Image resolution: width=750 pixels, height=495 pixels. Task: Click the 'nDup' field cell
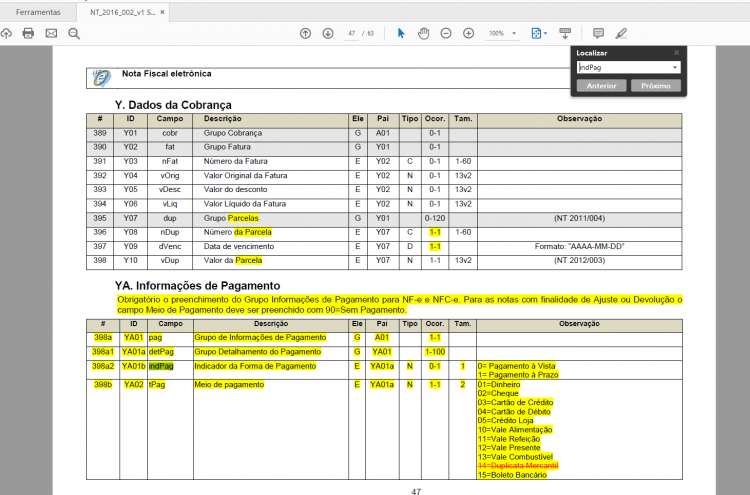tap(170, 232)
